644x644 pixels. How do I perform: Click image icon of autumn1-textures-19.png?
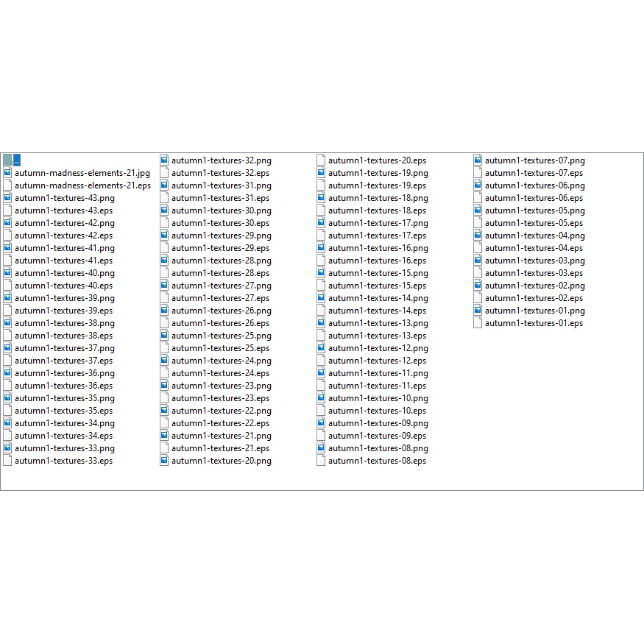point(321,172)
